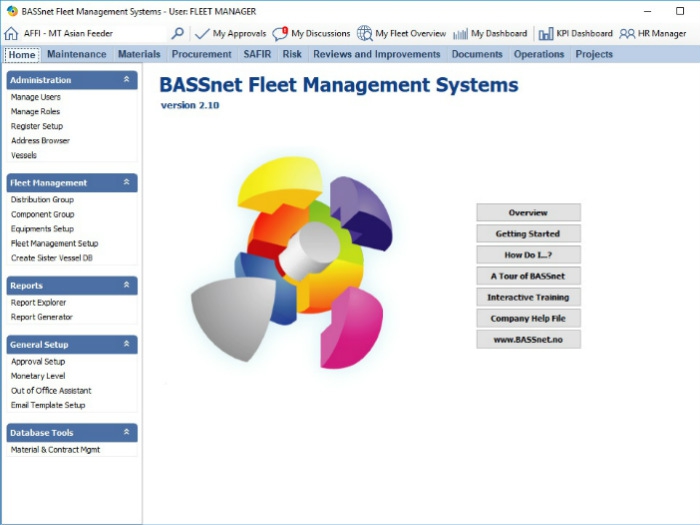This screenshot has width=700, height=525.
Task: Open HR Manager people icon
Action: point(627,33)
